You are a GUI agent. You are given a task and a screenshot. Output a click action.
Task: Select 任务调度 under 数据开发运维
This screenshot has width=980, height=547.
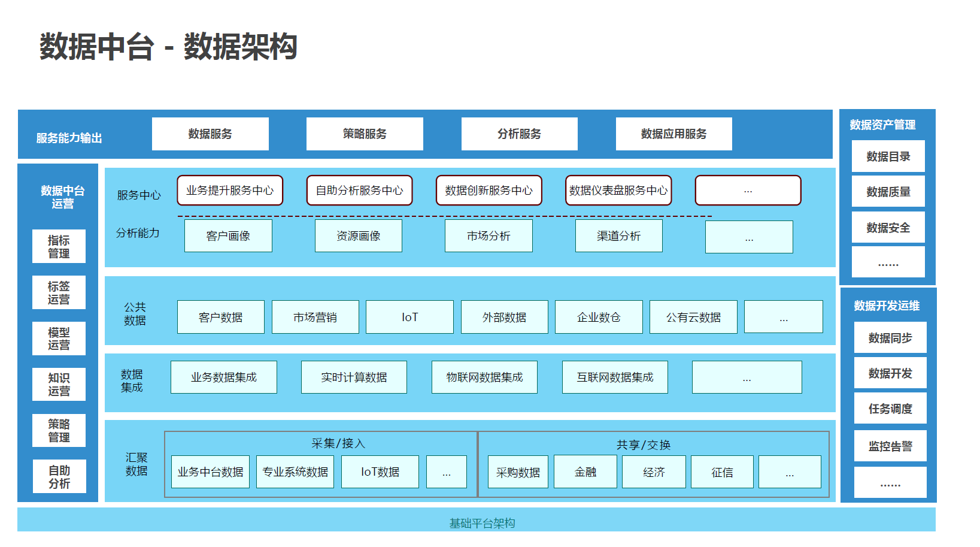(x=890, y=409)
